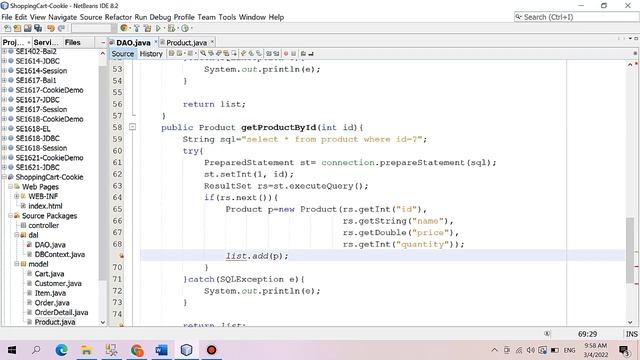This screenshot has width=640, height=360.
Task: Collapse the dal package node
Action: [x=17, y=235]
